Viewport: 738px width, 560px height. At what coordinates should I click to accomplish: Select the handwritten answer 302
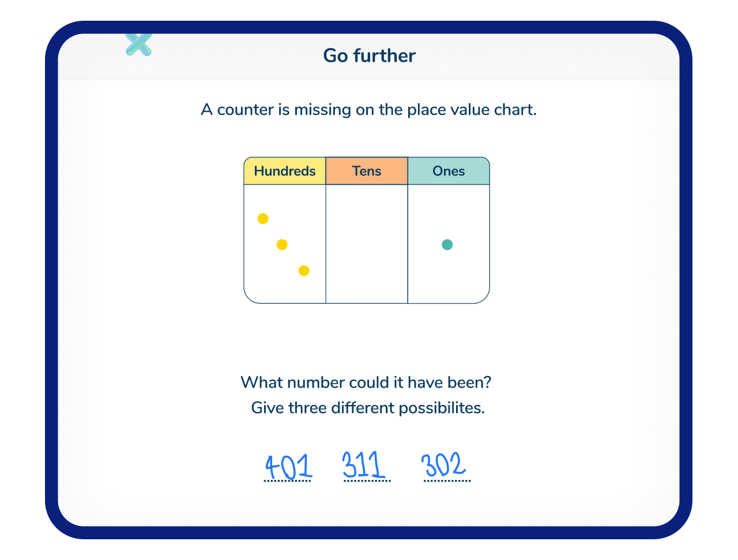point(443,465)
